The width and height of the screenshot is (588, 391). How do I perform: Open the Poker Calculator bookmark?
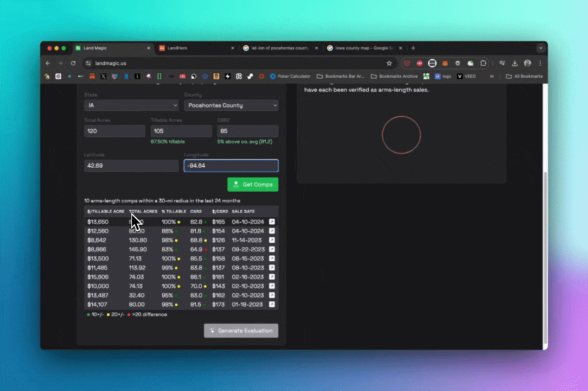[x=290, y=77]
